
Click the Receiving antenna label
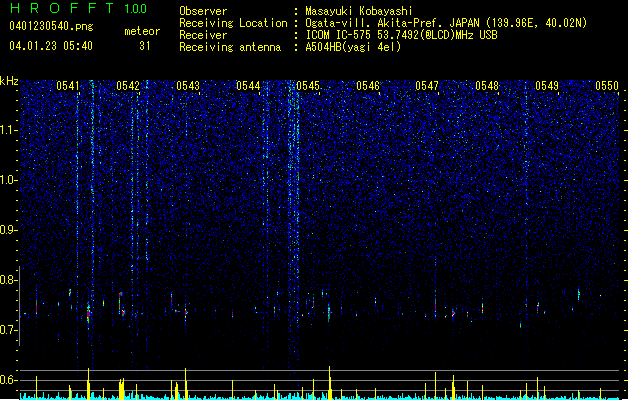(x=230, y=47)
